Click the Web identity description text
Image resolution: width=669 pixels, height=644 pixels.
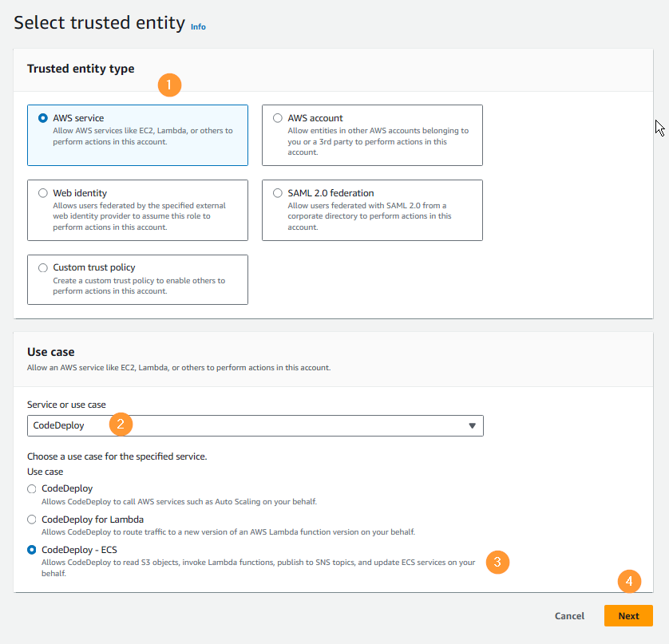pyautogui.click(x=139, y=216)
